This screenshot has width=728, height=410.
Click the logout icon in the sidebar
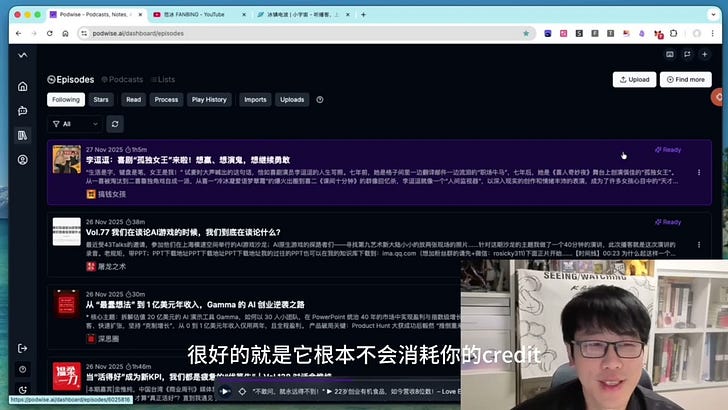22,348
